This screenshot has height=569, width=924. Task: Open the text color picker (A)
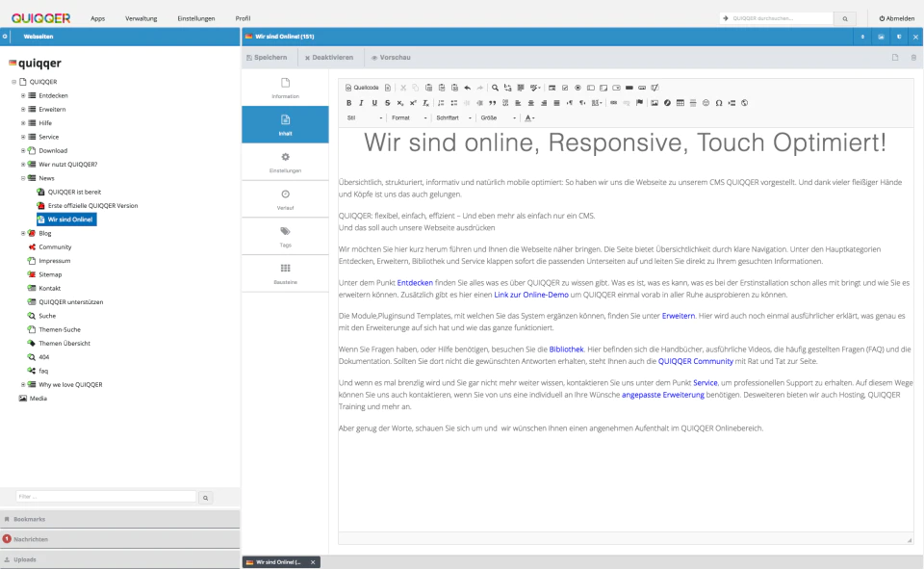[x=529, y=117]
